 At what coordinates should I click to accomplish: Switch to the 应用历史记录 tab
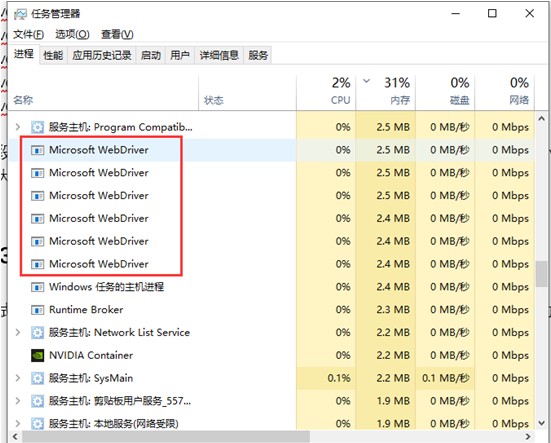(x=102, y=56)
